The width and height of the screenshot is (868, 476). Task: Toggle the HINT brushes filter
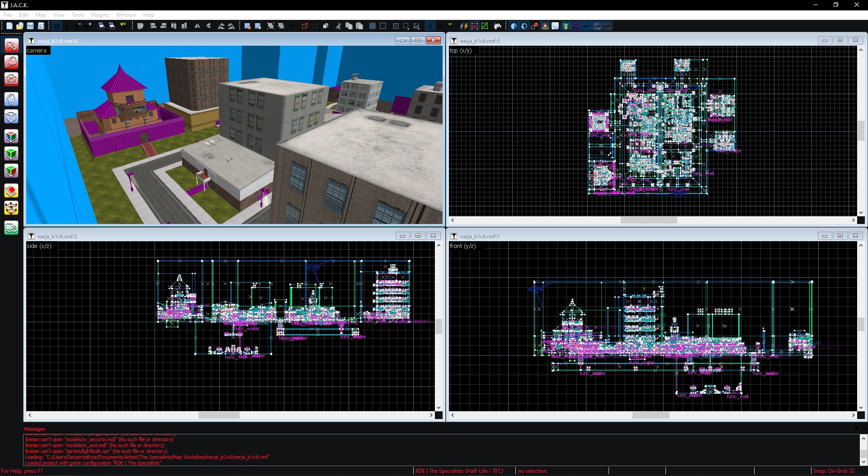point(587,26)
